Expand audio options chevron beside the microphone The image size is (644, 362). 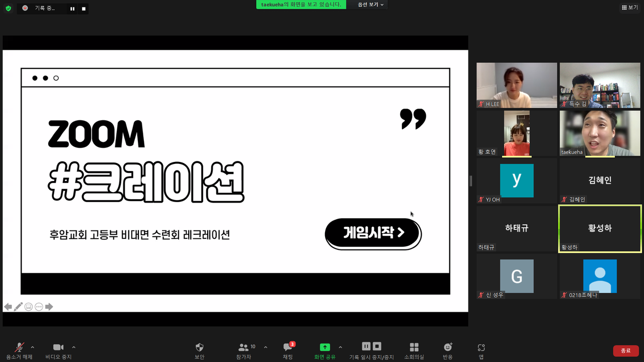click(x=33, y=347)
